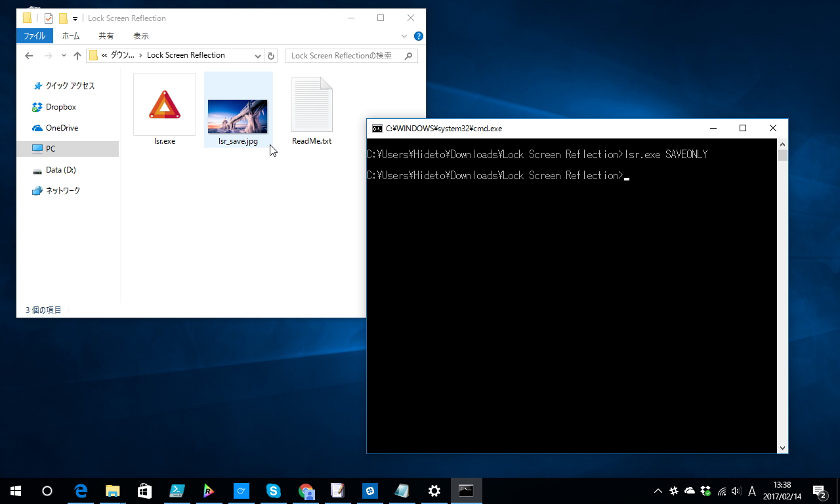Switch to the 表示 ribbon tab
The image size is (840, 504).
pyautogui.click(x=140, y=36)
